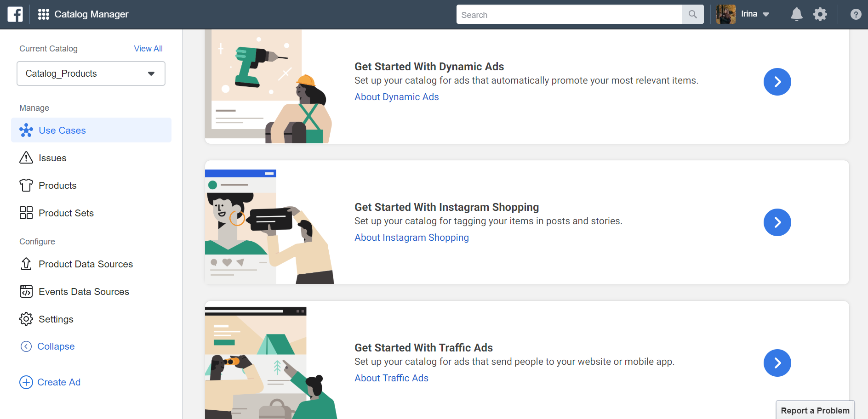The image size is (868, 419).
Task: Open Events Data Sources
Action: pyautogui.click(x=84, y=292)
